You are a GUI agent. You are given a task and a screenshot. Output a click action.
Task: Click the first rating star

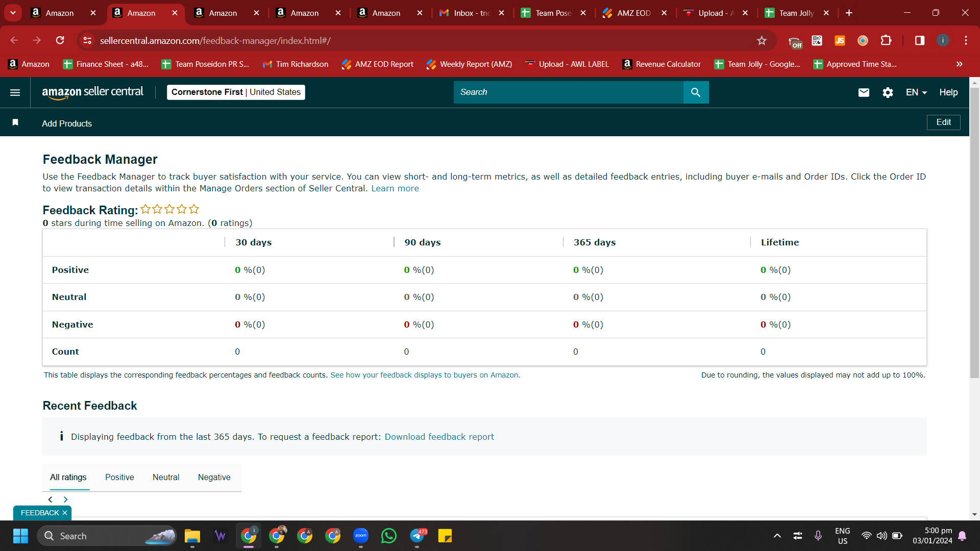(145, 209)
